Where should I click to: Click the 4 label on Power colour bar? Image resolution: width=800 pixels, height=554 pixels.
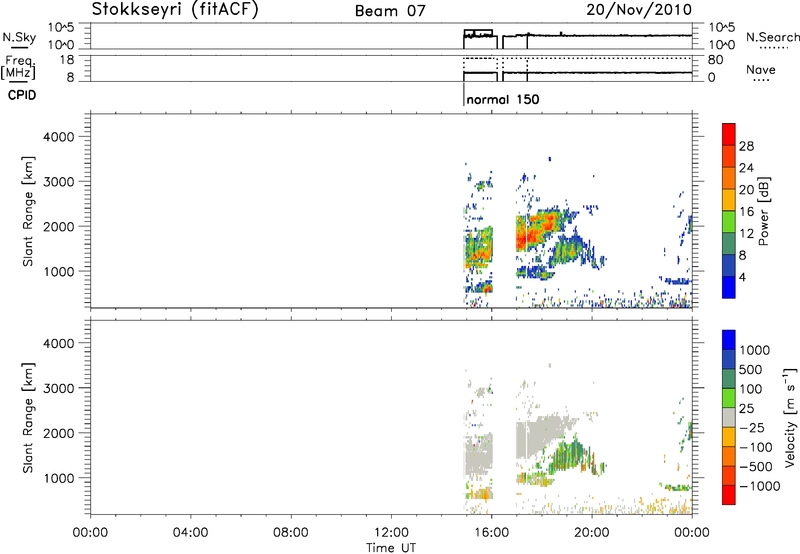(x=742, y=278)
